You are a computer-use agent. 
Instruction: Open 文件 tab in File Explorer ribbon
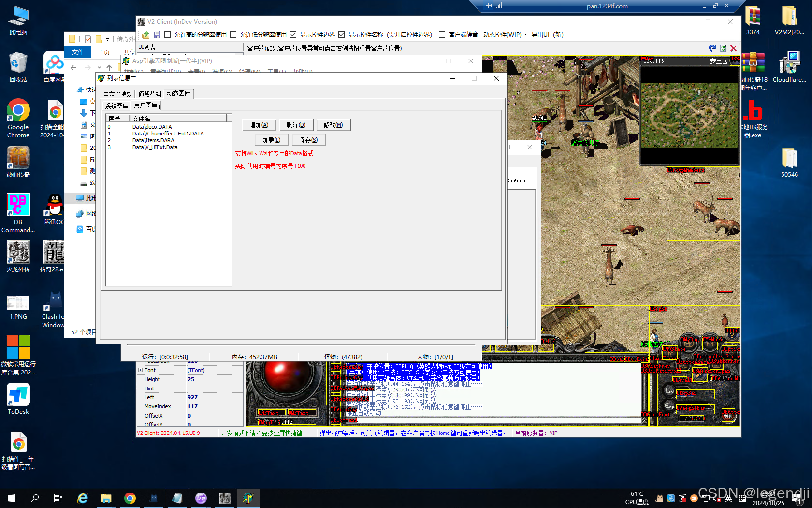coord(78,52)
